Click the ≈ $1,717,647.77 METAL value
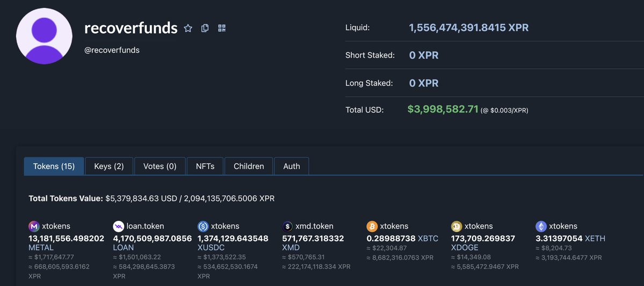This screenshot has height=286, width=644. 52,257
